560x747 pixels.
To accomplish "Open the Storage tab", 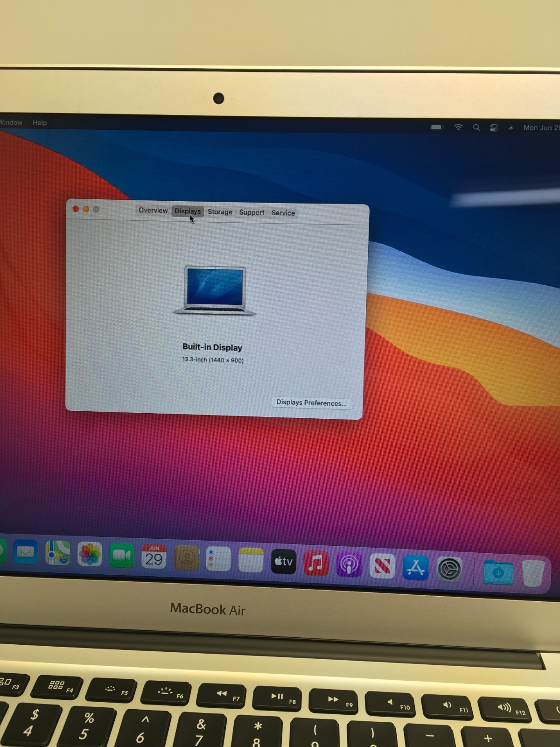I will 220,212.
